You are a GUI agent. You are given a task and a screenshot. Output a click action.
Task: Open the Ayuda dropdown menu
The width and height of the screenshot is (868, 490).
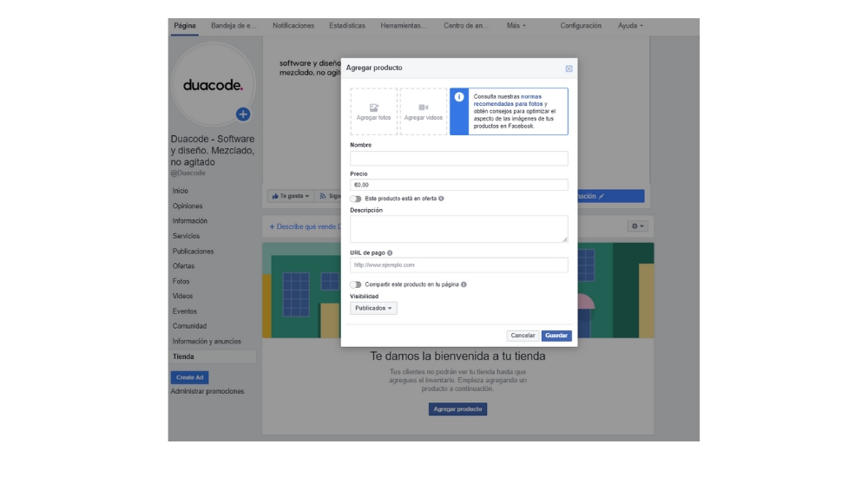(x=630, y=26)
